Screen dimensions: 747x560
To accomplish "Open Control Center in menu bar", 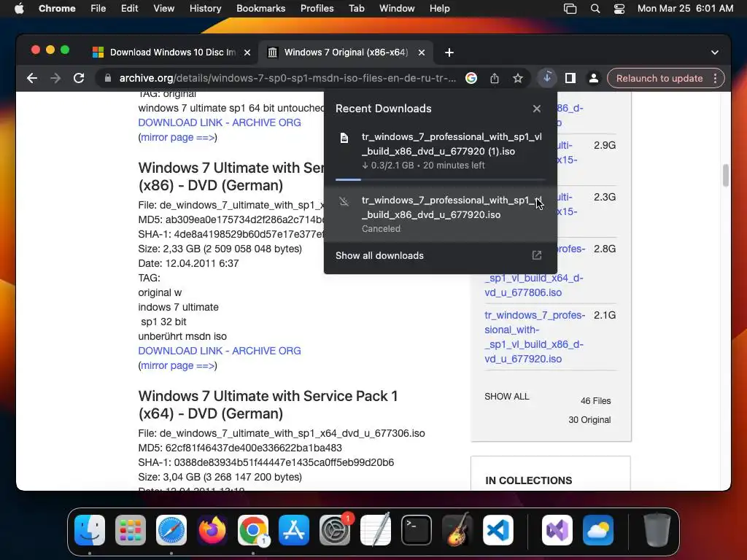I will [x=619, y=8].
